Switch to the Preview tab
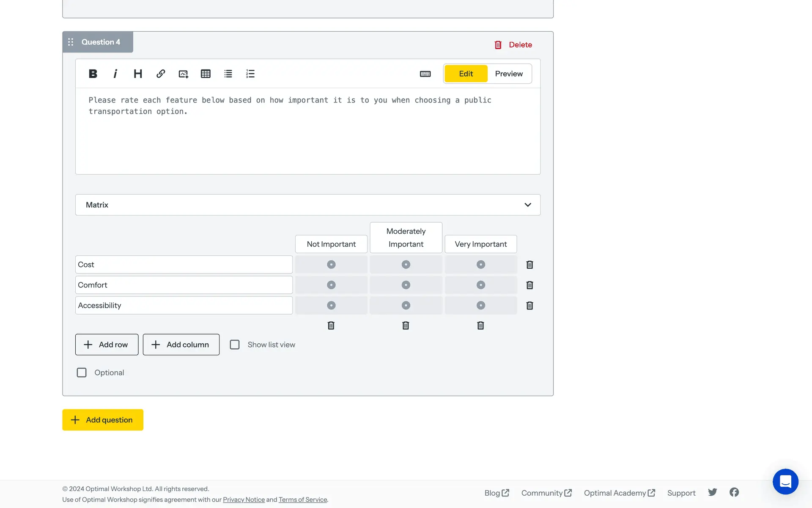The width and height of the screenshot is (812, 508). tap(509, 74)
